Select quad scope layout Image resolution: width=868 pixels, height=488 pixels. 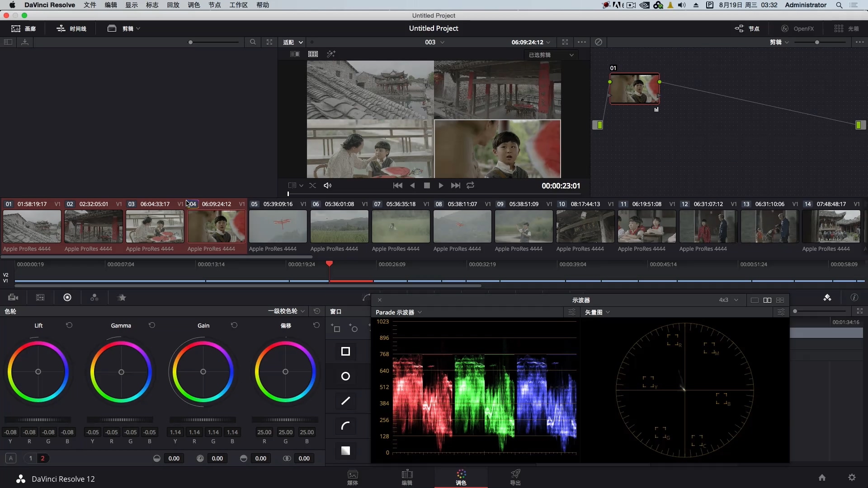780,300
